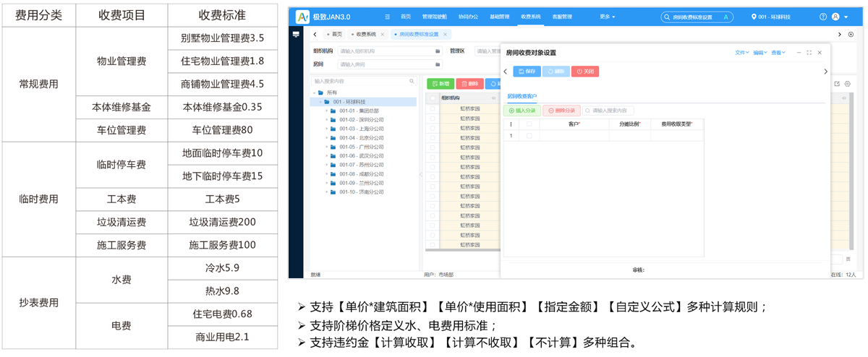Open 客服管理 in the top navigation
The image size is (868, 357).
562,17
